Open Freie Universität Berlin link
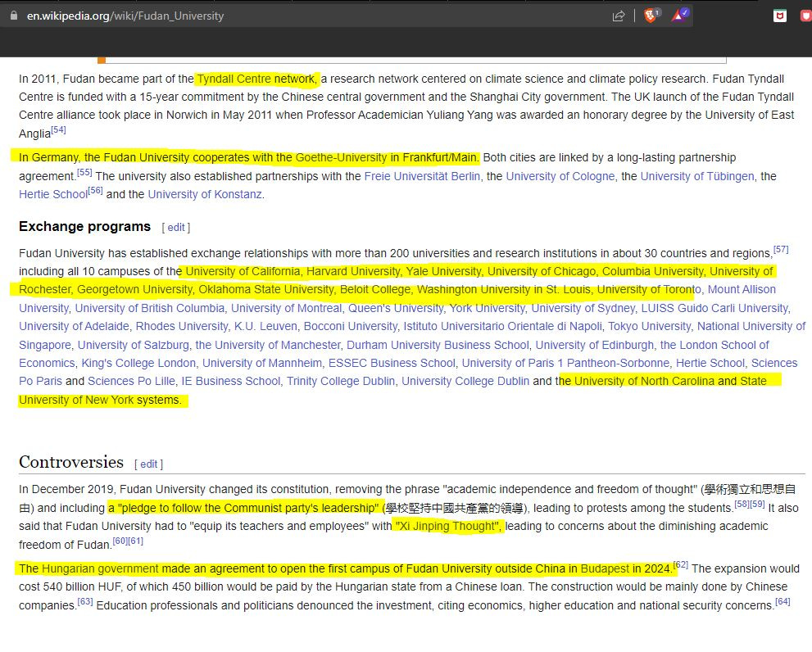Viewport: 812px width, 652px height. point(422,176)
